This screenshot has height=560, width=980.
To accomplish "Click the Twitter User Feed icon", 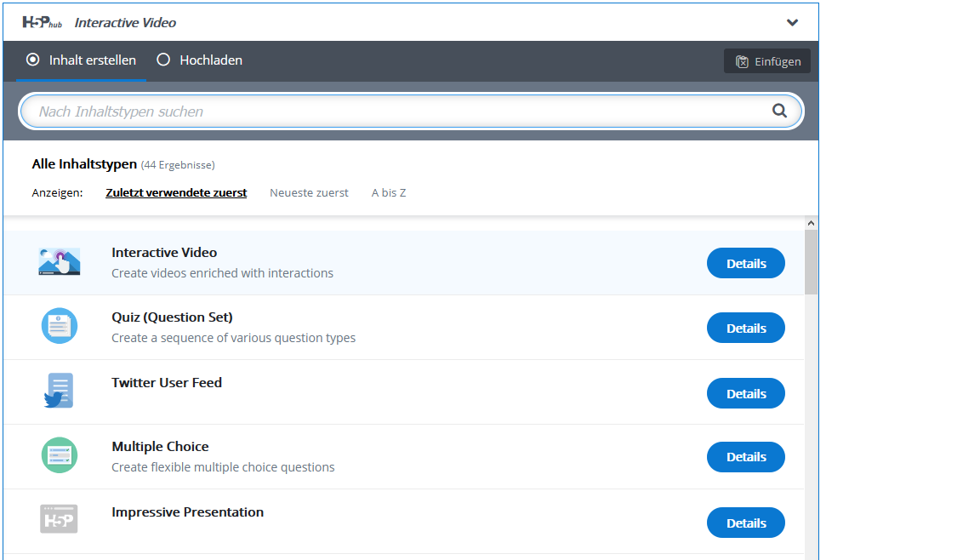I will click(60, 391).
